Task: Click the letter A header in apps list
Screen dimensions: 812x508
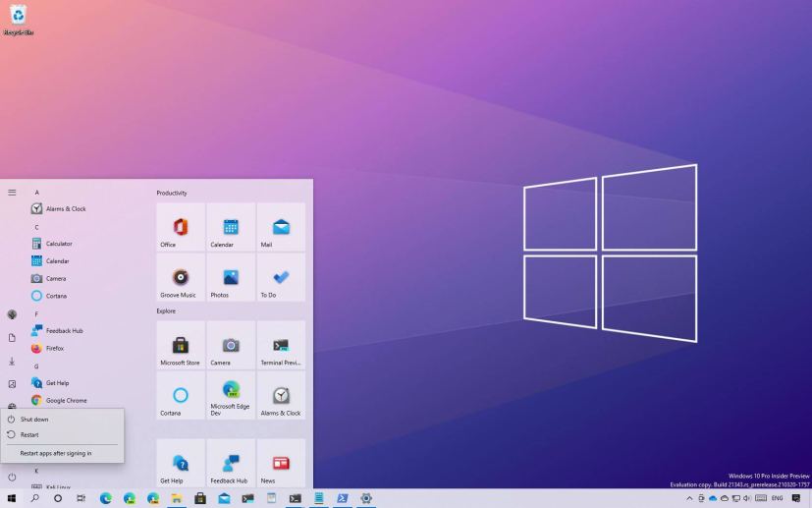Action: [x=36, y=193]
